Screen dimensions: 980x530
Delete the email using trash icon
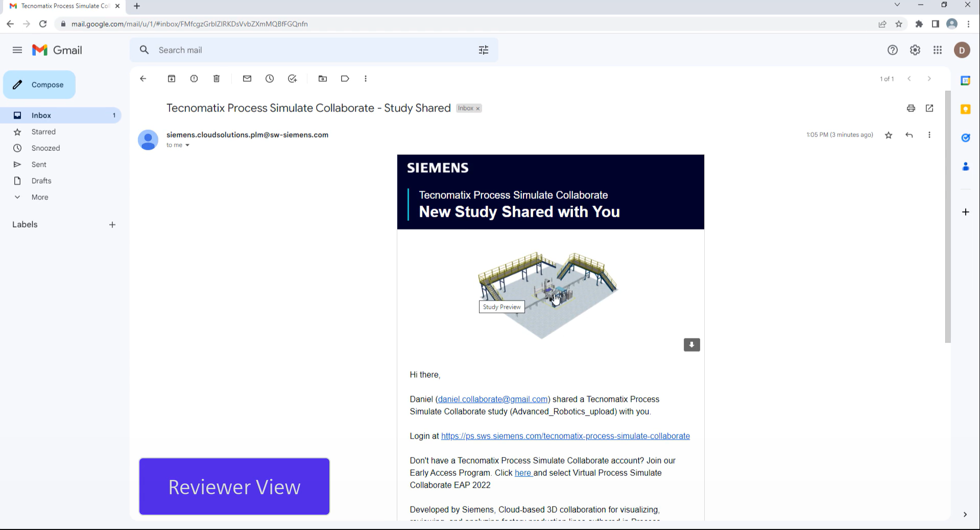point(216,78)
